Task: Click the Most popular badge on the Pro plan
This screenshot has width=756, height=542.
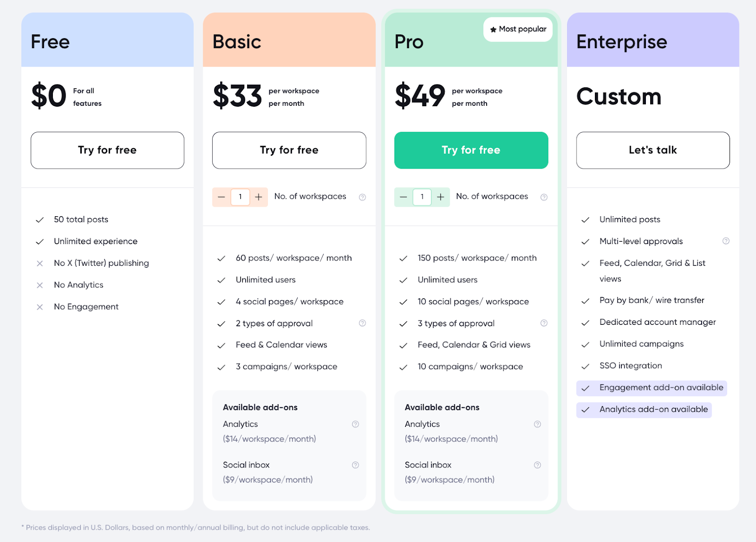Action: click(518, 29)
